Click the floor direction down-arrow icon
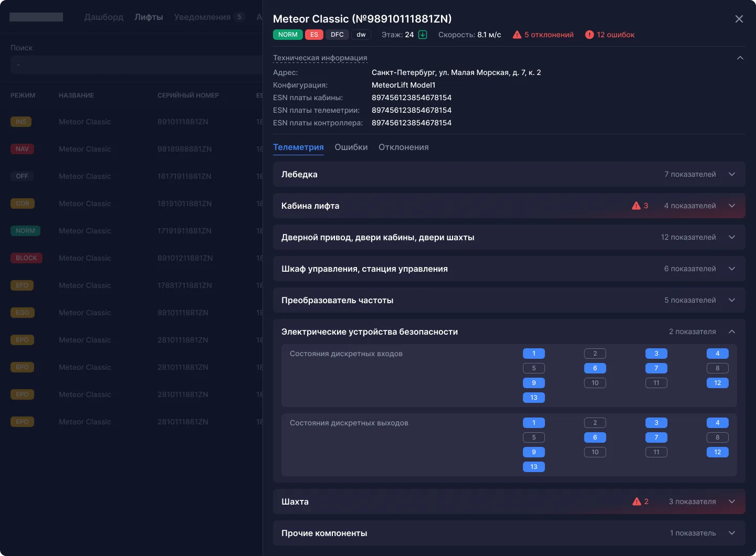 (423, 35)
